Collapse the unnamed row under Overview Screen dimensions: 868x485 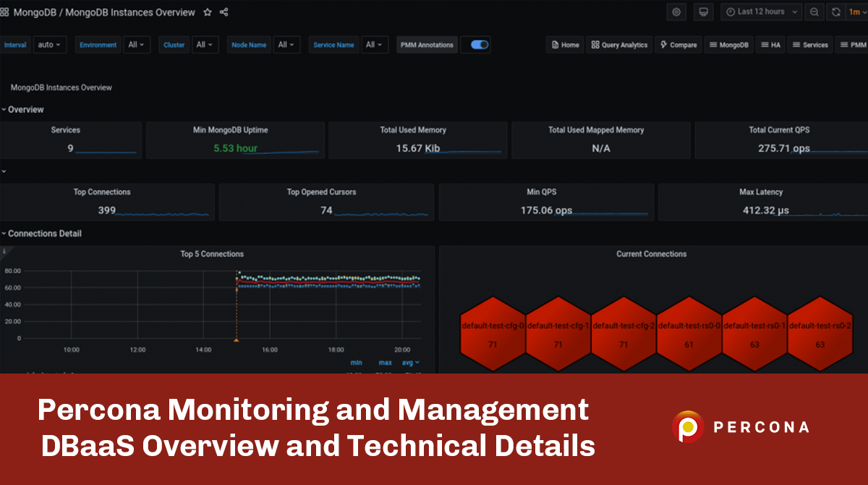tap(4, 172)
